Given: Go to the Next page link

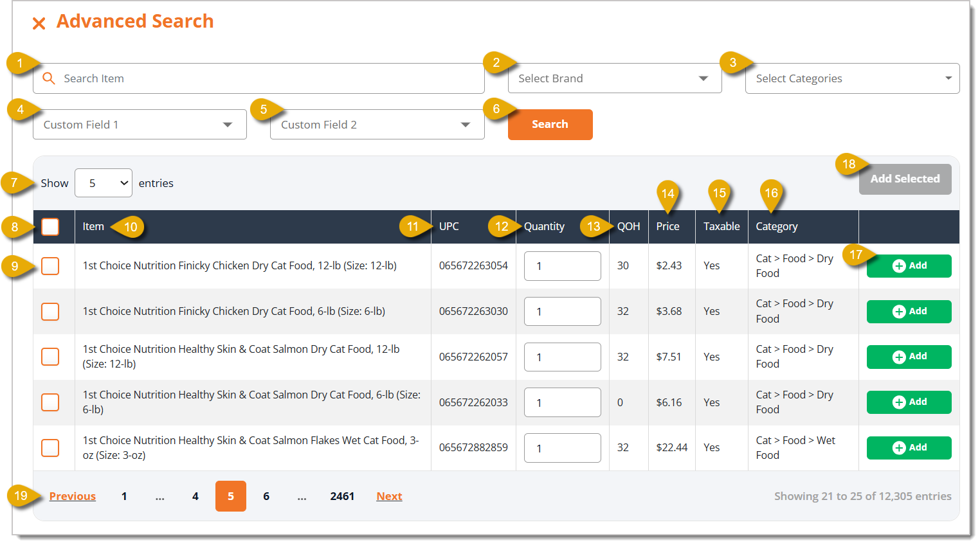Looking at the screenshot, I should pyautogui.click(x=389, y=496).
